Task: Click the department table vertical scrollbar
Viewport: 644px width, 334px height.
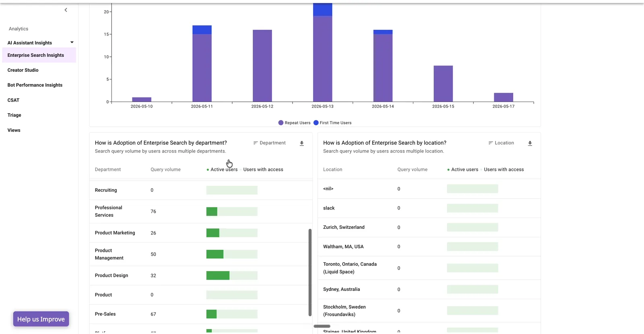Action: (310, 272)
